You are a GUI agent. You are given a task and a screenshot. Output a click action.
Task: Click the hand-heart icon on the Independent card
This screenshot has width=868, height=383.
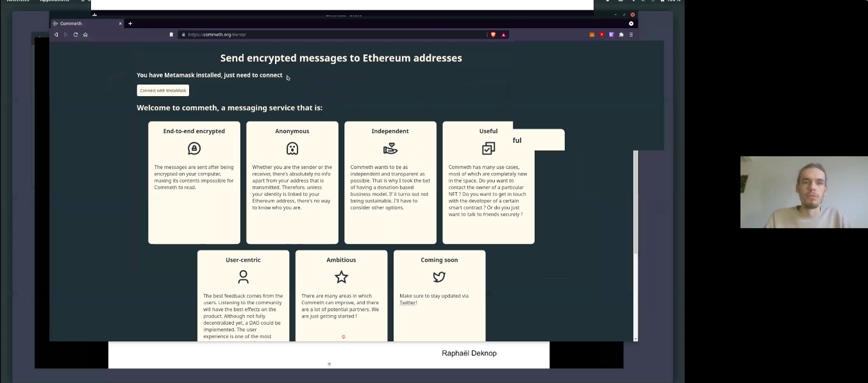tap(390, 149)
